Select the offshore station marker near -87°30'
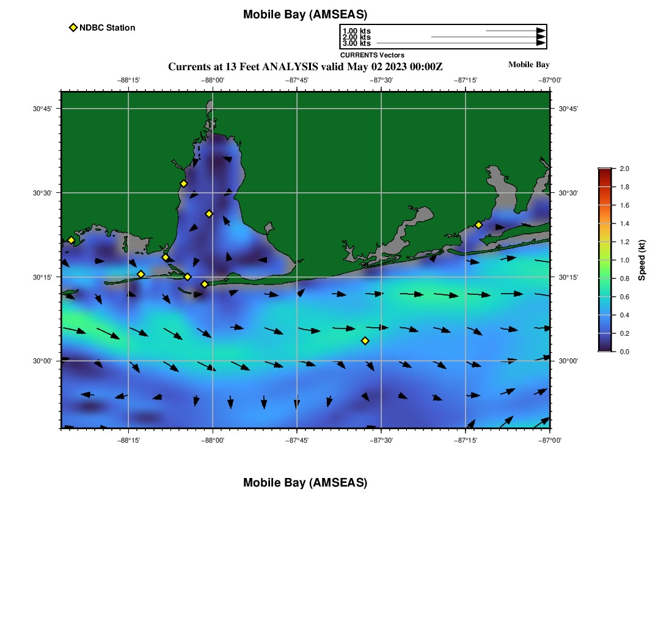This screenshot has width=672, height=641. [x=365, y=341]
